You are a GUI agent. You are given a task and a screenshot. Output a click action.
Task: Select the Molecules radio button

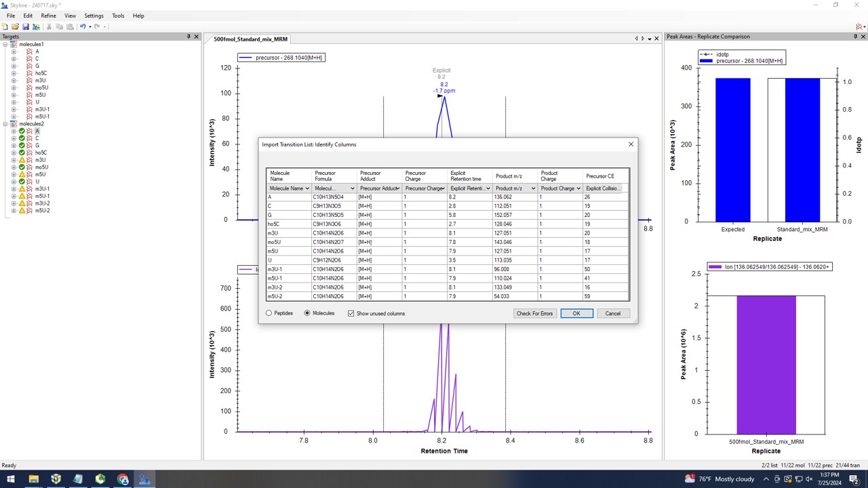[307, 313]
